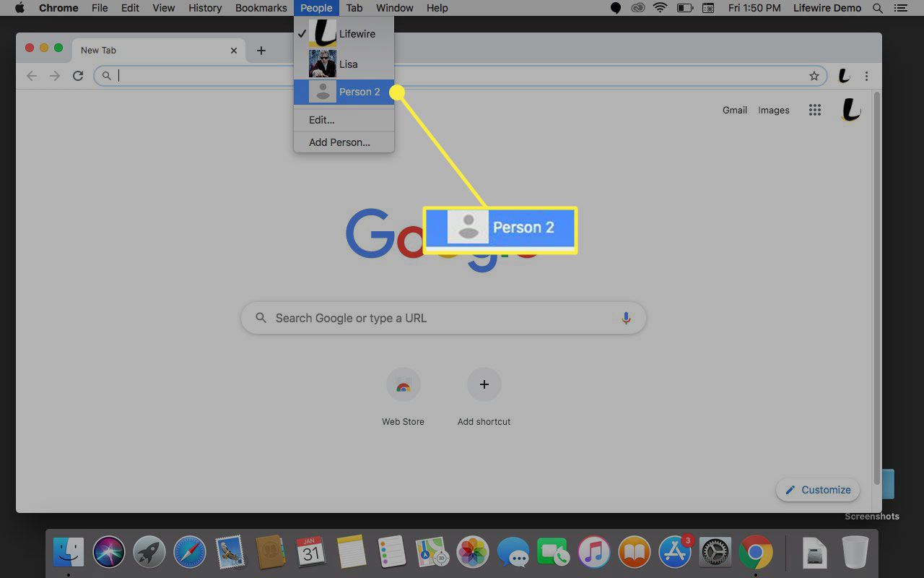
Task: Open Finder from the Dock
Action: [69, 553]
